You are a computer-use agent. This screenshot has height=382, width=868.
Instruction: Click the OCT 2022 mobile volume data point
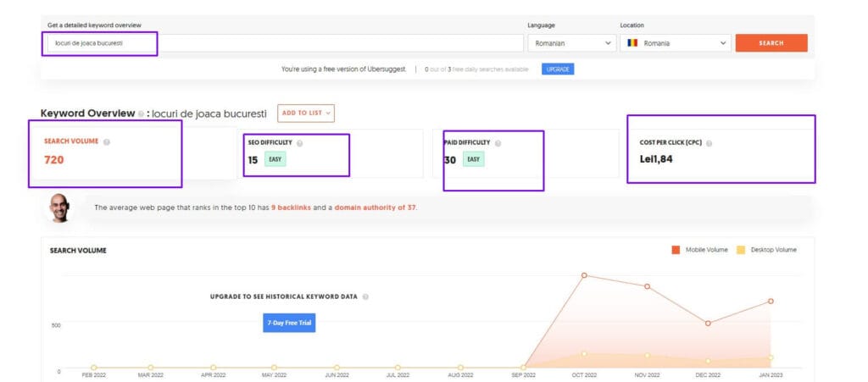tap(584, 275)
